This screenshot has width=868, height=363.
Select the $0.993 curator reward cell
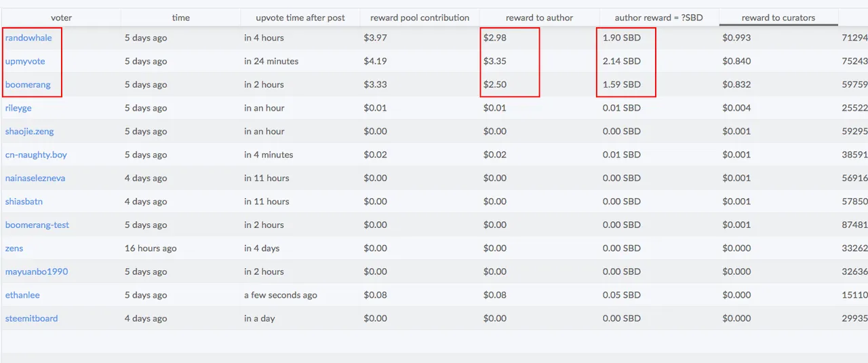736,38
